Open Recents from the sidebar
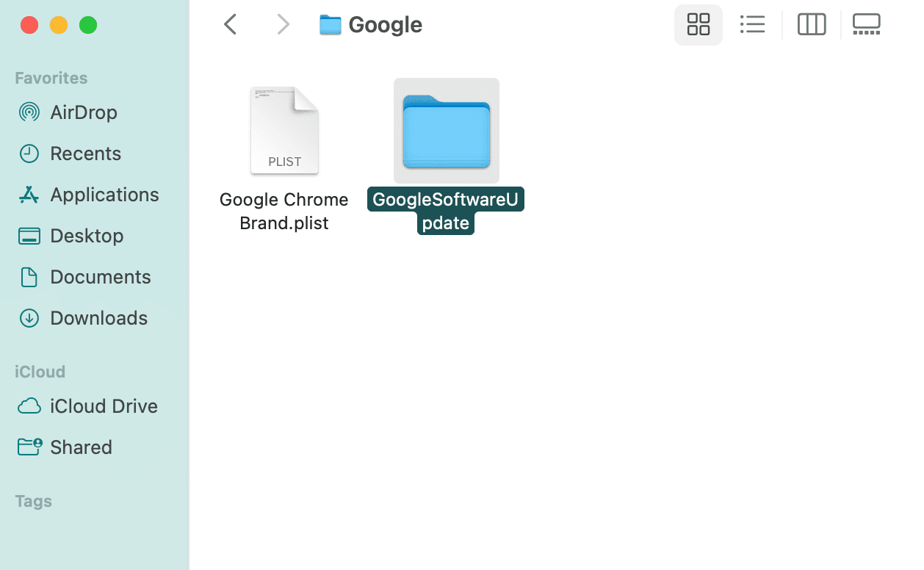This screenshot has height=570, width=924. (x=85, y=153)
